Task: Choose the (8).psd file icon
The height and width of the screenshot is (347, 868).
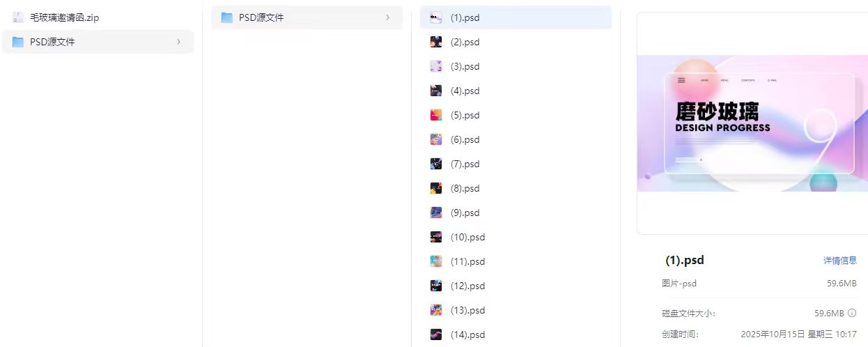Action: [x=436, y=188]
